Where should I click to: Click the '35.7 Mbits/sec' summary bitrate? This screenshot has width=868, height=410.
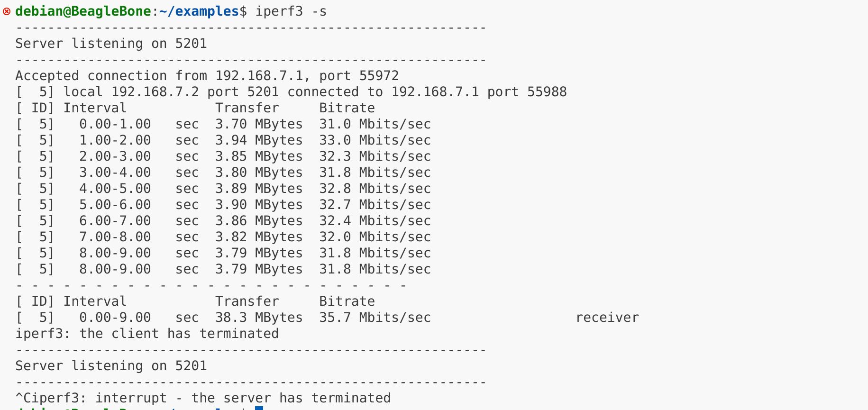(x=375, y=318)
